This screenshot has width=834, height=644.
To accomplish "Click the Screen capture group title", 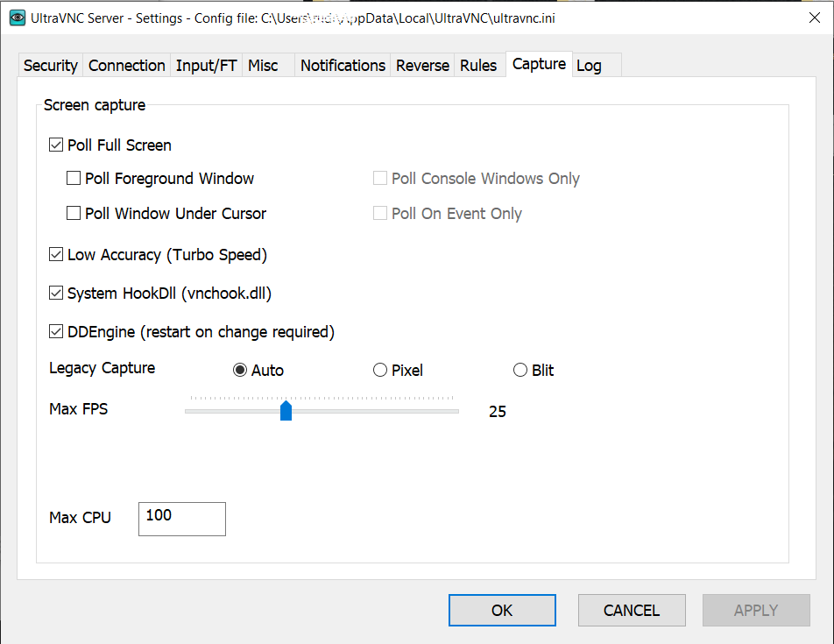I will click(95, 105).
